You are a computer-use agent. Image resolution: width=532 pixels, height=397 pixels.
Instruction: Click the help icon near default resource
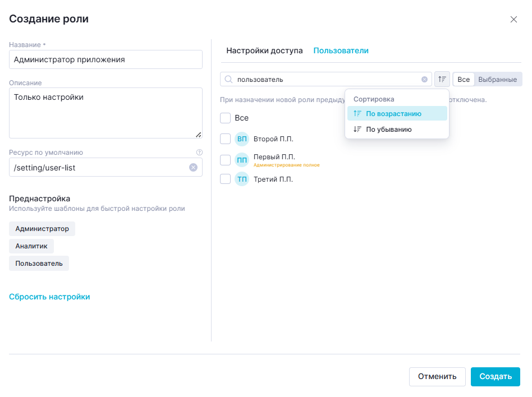pyautogui.click(x=199, y=152)
